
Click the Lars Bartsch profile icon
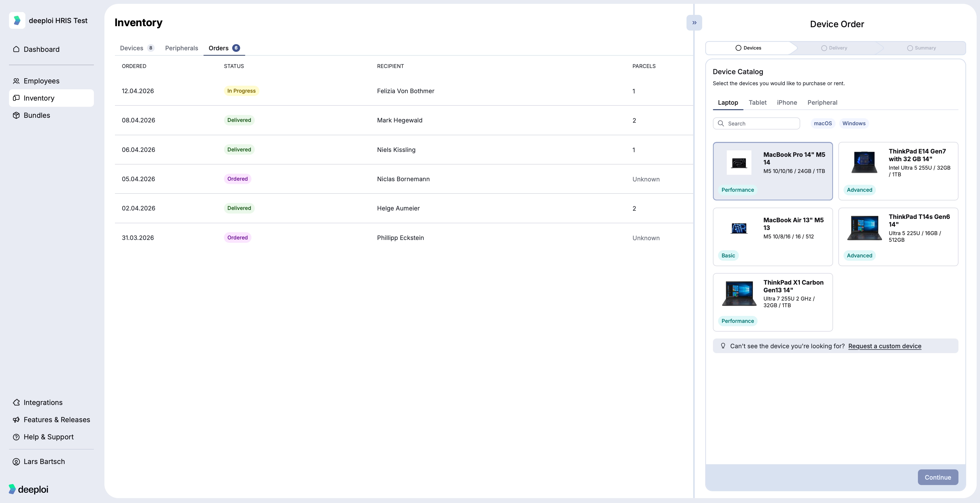[x=16, y=462]
